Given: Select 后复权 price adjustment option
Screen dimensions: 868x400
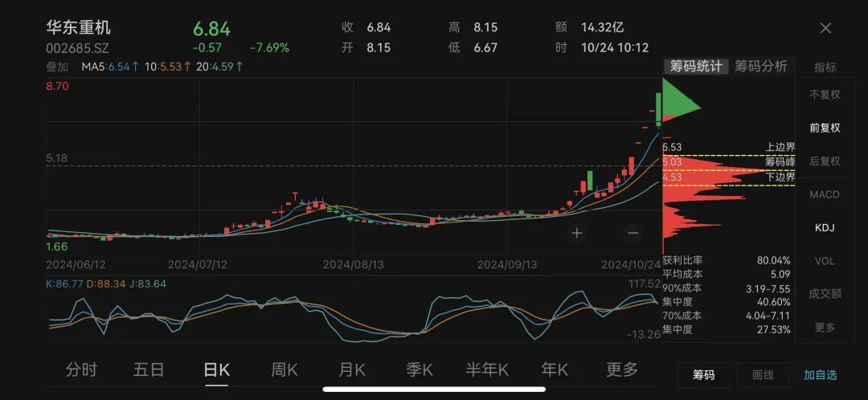Looking at the screenshot, I should [825, 161].
